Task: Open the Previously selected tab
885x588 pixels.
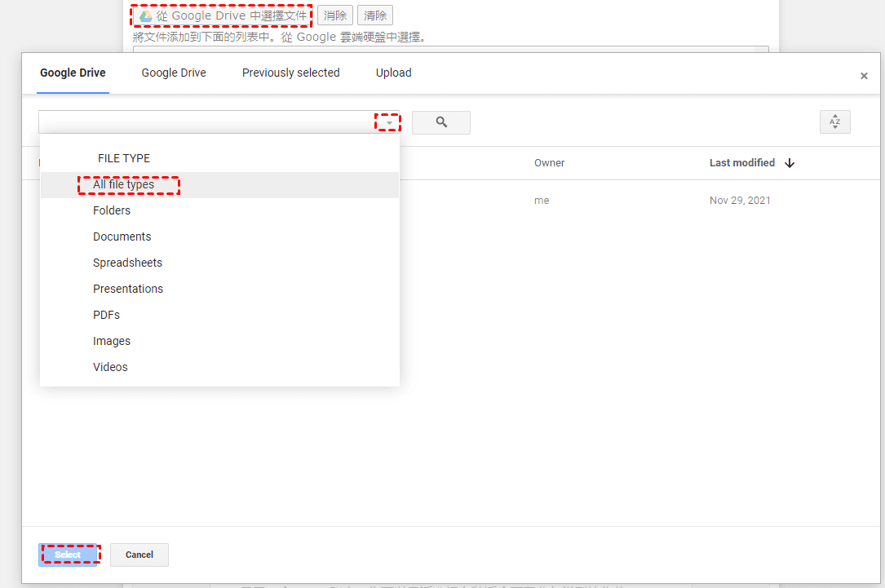Action: pos(290,73)
